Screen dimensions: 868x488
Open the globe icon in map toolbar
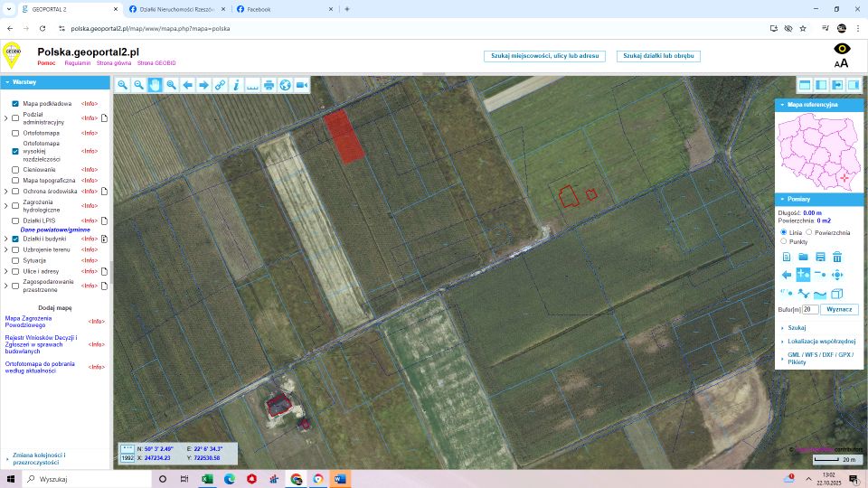point(285,85)
